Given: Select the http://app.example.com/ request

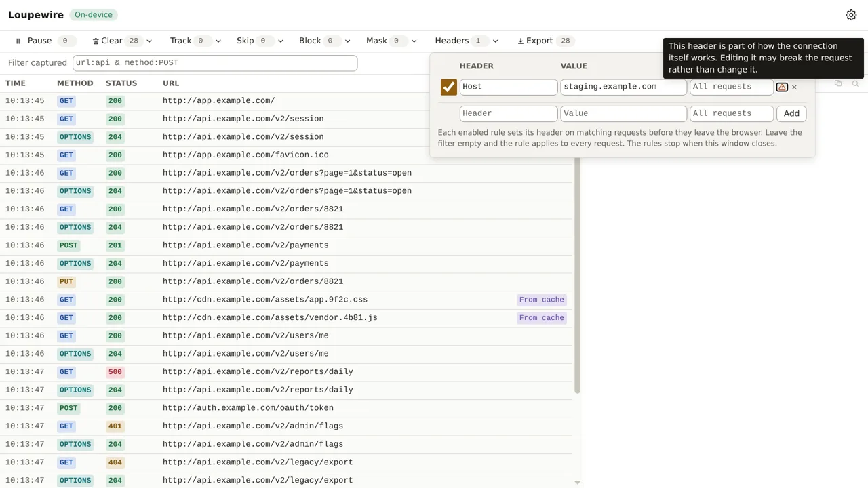Looking at the screenshot, I should coord(286,101).
